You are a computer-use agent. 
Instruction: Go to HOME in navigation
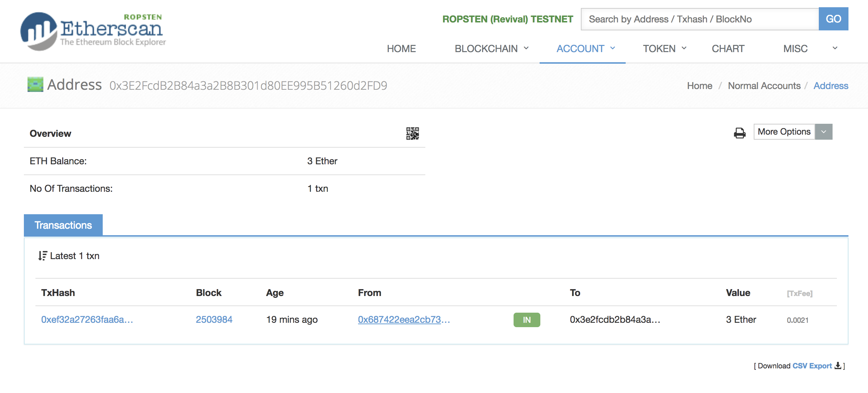click(x=401, y=48)
